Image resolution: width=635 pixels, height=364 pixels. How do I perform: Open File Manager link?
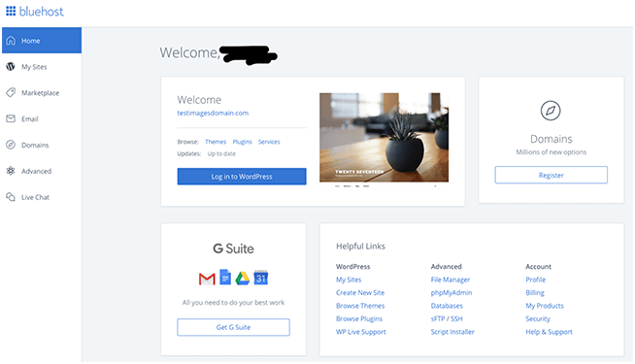451,280
